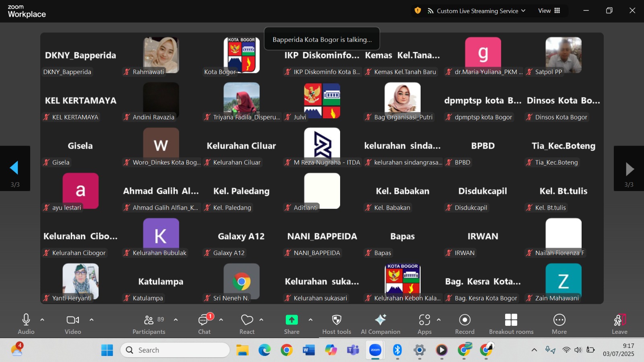The height and width of the screenshot is (362, 644).
Task: Toggle the camera Video button
Action: tap(73, 324)
